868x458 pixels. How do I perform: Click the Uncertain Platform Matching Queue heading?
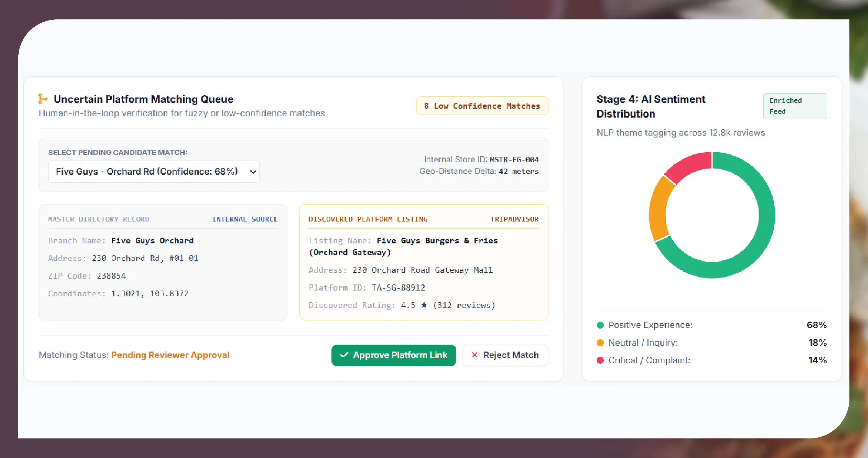tap(144, 99)
